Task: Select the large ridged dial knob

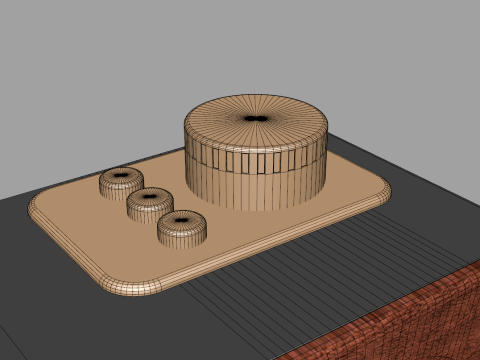Action: 256,153
